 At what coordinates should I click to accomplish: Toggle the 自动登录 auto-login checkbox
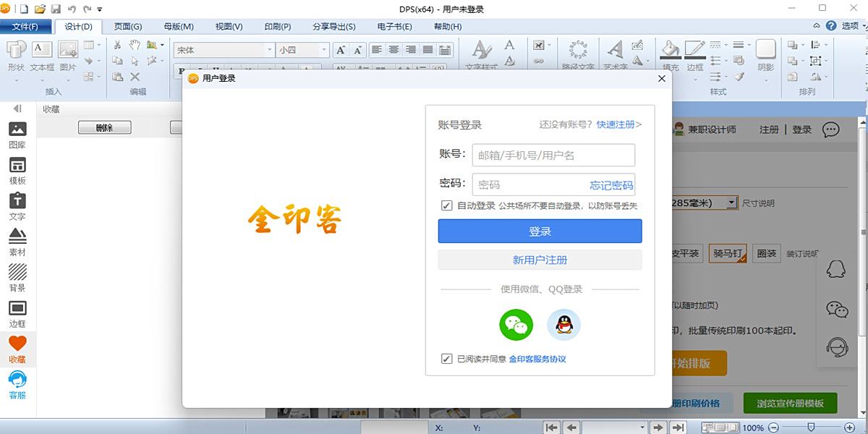tap(446, 205)
